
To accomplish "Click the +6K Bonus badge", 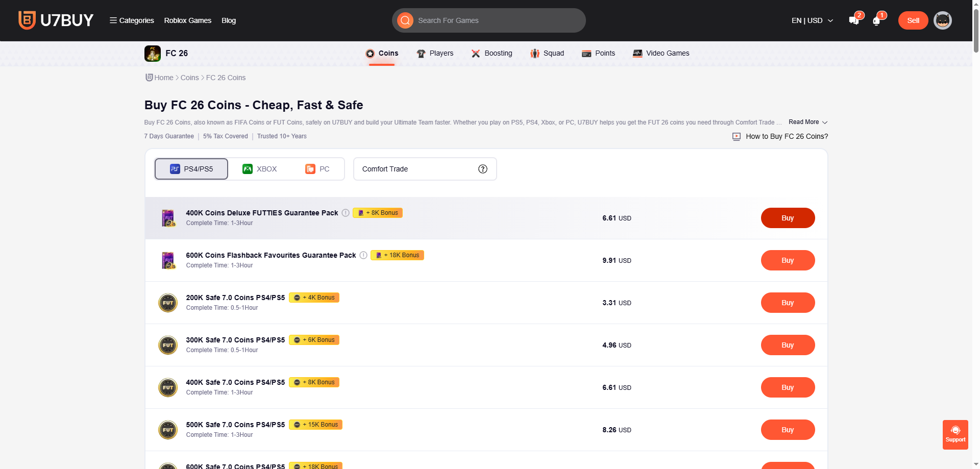I will coord(314,340).
